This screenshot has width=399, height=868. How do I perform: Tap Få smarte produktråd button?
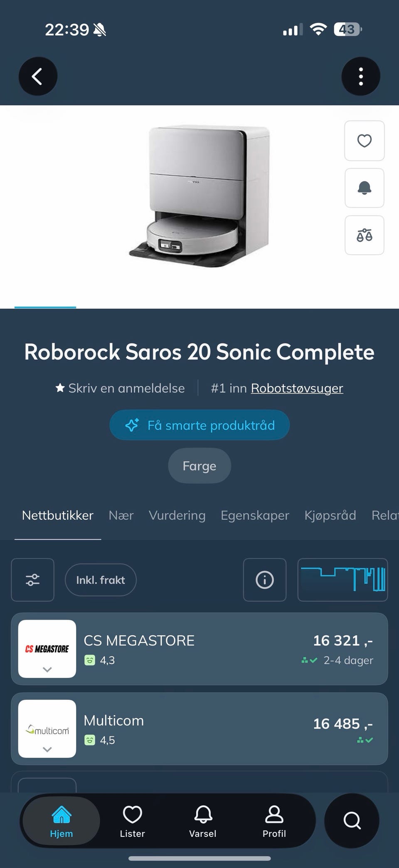(x=199, y=425)
